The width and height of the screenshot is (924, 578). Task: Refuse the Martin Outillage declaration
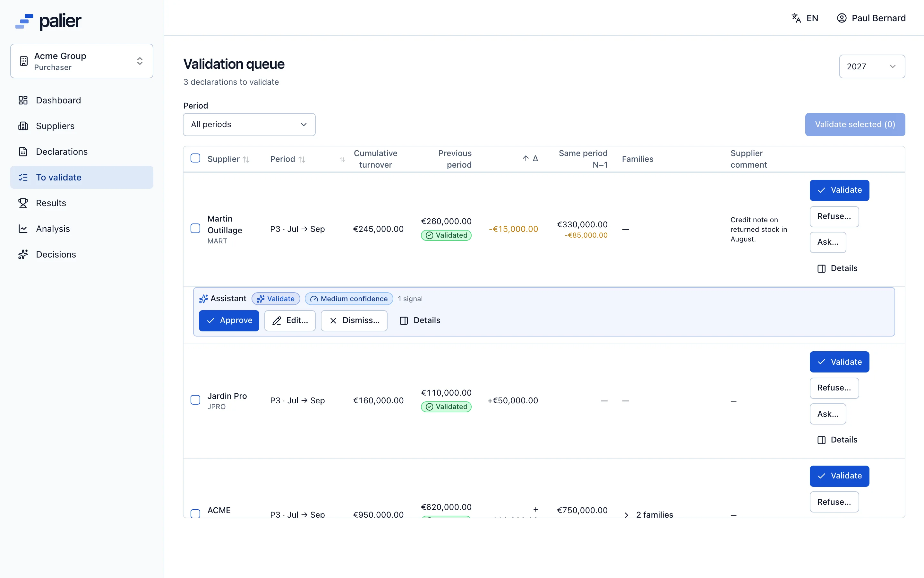[x=834, y=216]
